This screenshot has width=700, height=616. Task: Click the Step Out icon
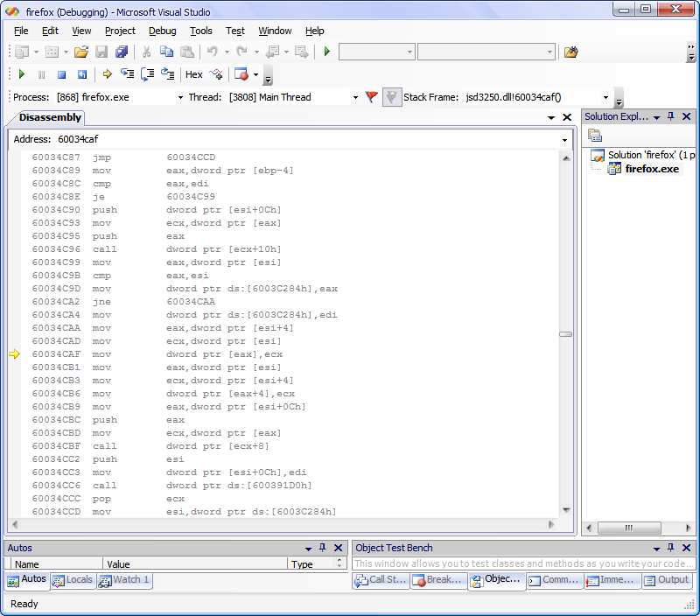point(168,74)
